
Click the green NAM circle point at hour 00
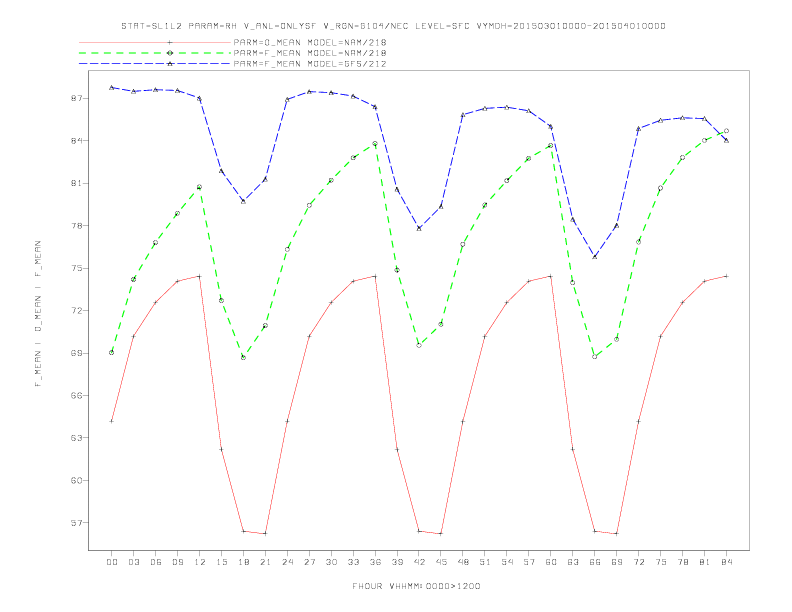coord(112,352)
